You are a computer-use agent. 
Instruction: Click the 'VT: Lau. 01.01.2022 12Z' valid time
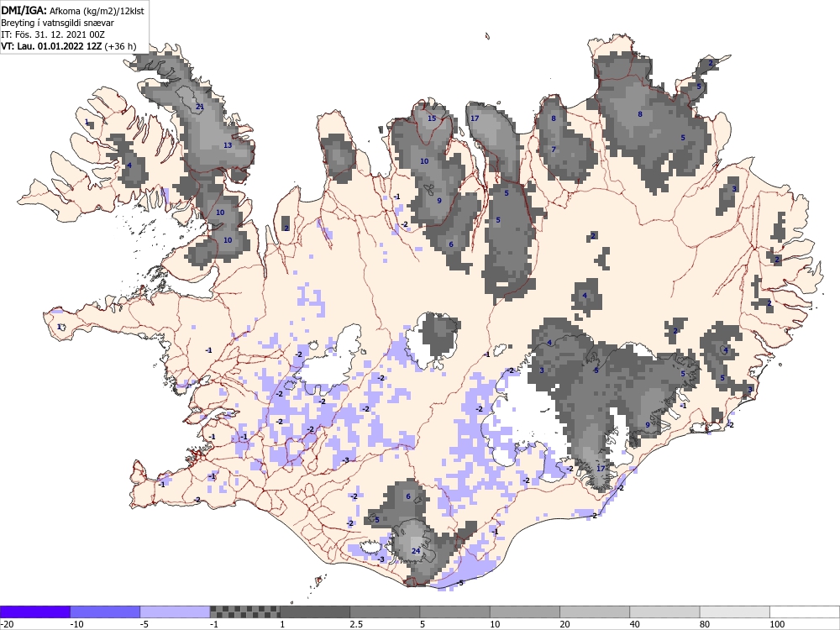[51, 46]
